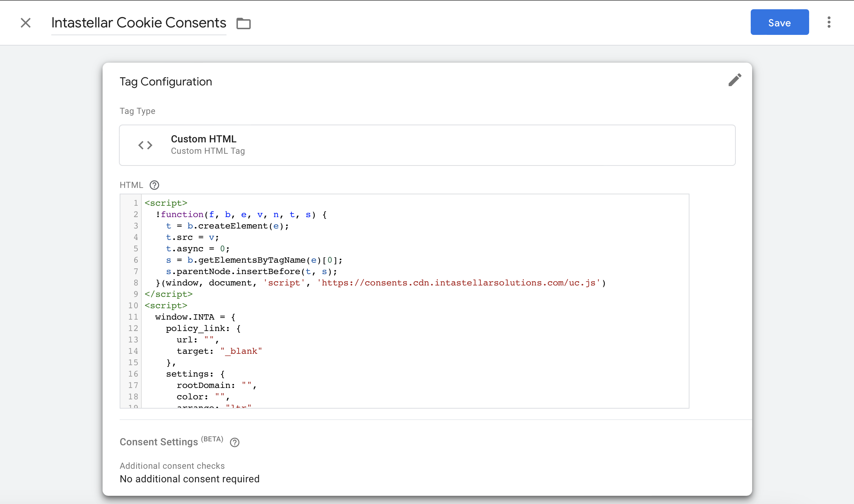Viewport: 854px width, 504px height.
Task: Click the t.async = 0 line
Action: coord(198,248)
